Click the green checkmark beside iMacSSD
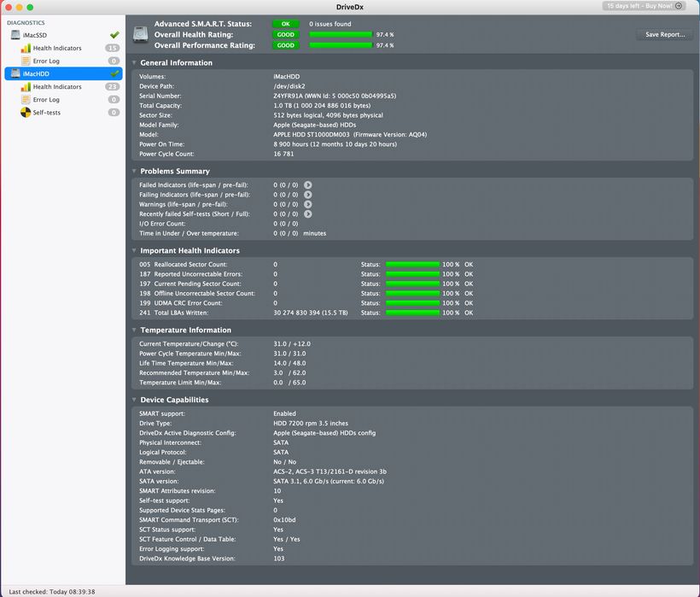The height and width of the screenshot is (597, 700). click(x=114, y=35)
